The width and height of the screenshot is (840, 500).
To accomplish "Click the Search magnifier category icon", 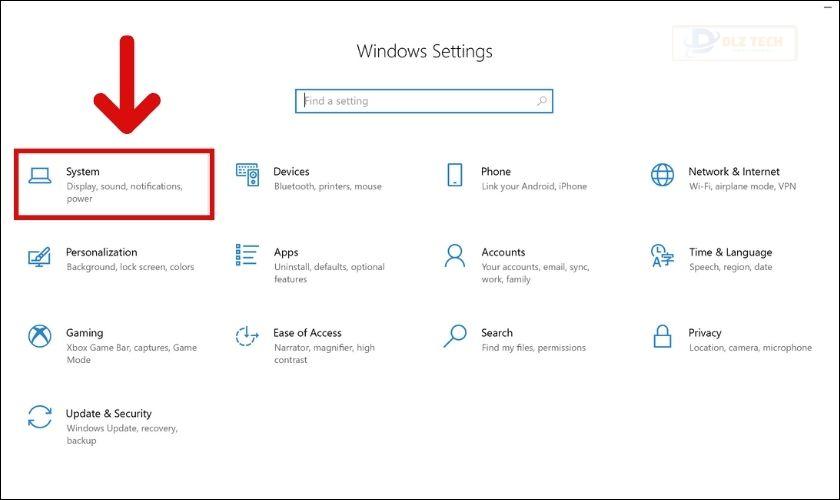I will (x=455, y=336).
